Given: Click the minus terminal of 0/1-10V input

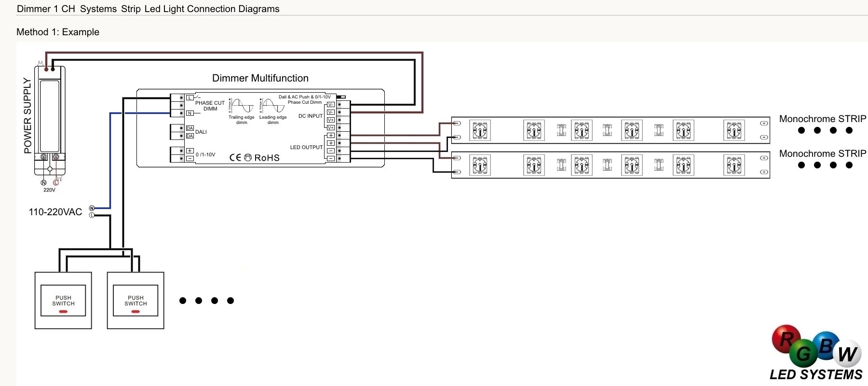Looking at the screenshot, I should point(190,158).
